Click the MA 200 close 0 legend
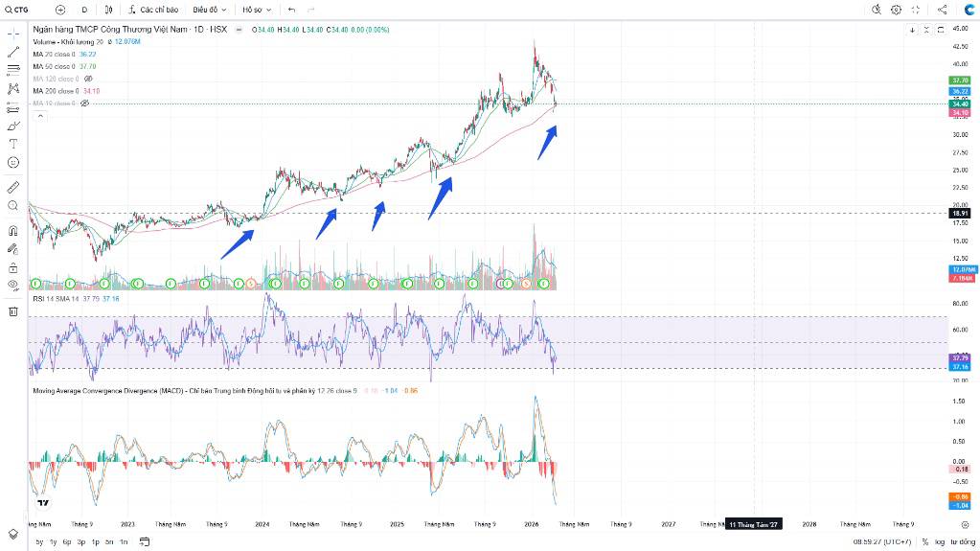This screenshot has height=551, width=980. tap(57, 91)
